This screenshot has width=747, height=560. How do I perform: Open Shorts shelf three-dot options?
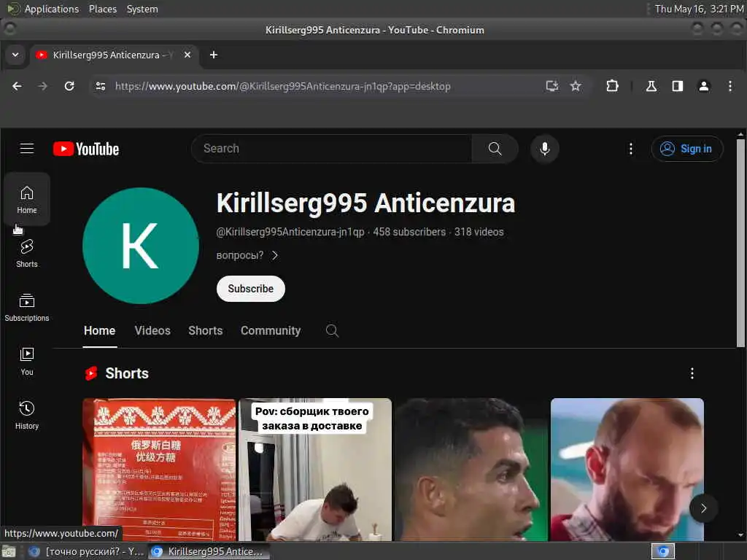[692, 373]
